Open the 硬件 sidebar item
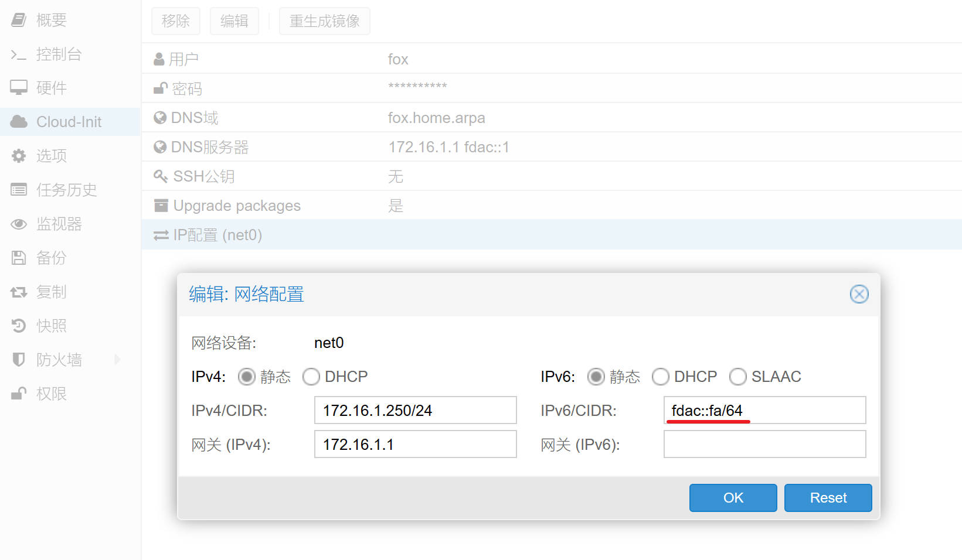 tap(70, 88)
